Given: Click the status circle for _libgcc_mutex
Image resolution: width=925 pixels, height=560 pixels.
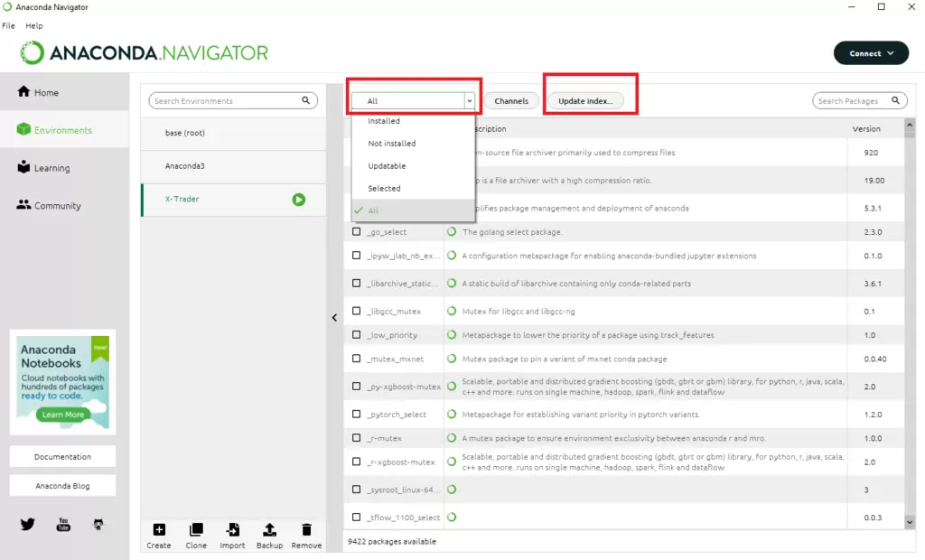Looking at the screenshot, I should [452, 311].
